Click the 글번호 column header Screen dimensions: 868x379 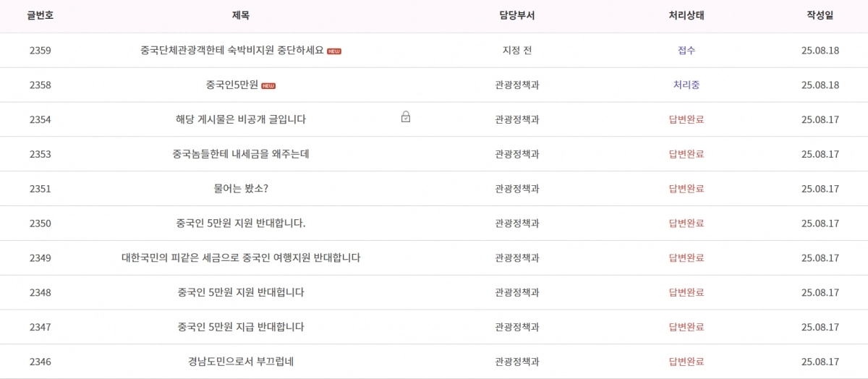coord(41,16)
